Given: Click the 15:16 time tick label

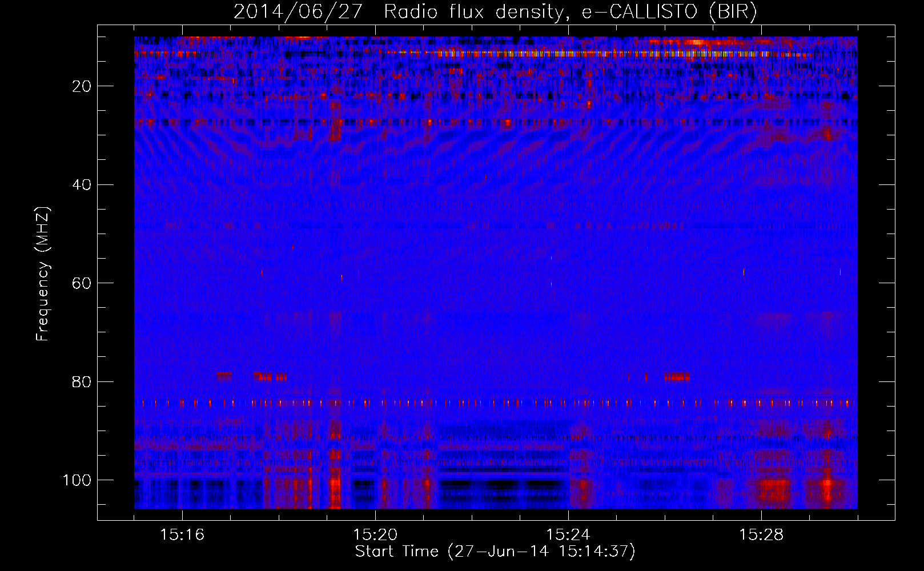Looking at the screenshot, I should [182, 535].
